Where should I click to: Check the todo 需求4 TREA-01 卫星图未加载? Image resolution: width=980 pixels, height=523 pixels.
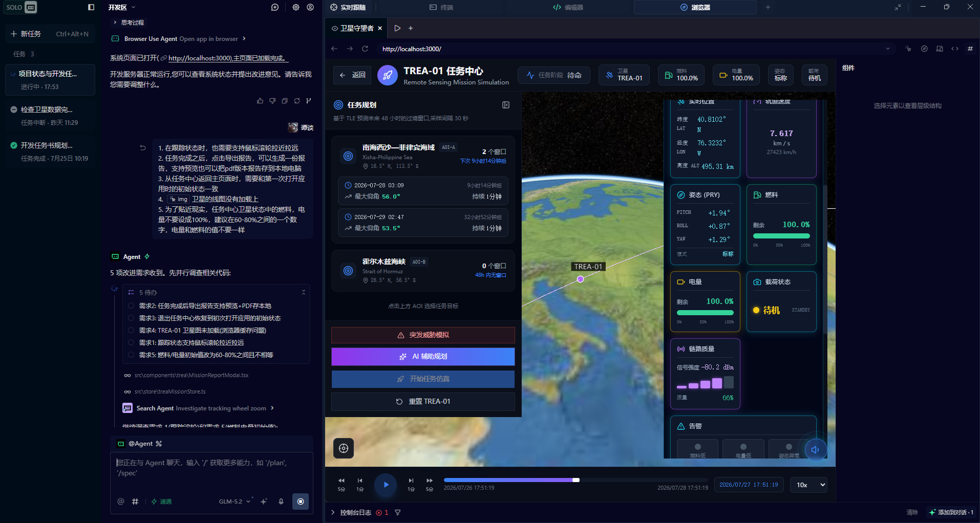pyautogui.click(x=131, y=331)
